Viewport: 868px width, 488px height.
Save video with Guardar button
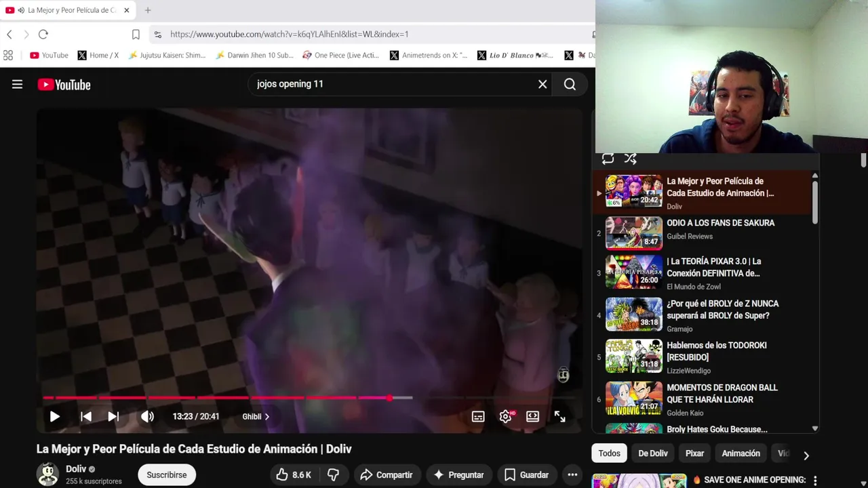click(x=527, y=475)
